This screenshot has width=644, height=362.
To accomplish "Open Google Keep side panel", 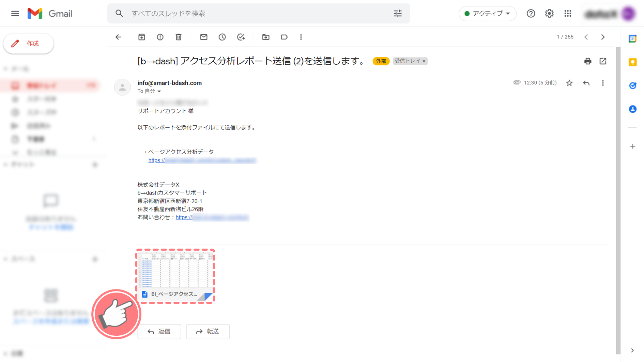I will pyautogui.click(x=632, y=62).
